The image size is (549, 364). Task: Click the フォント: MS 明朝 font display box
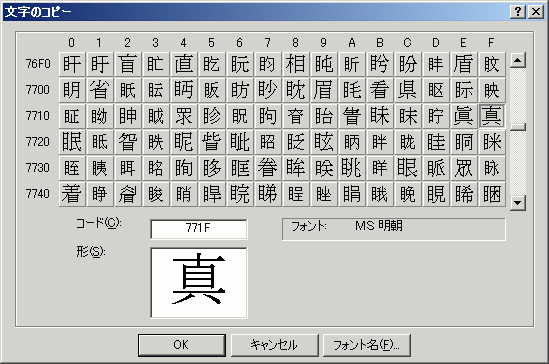[x=394, y=229]
